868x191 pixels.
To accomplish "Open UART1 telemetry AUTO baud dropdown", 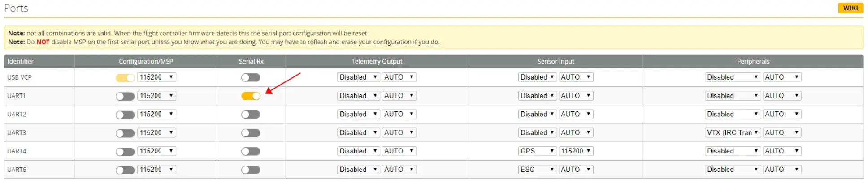I will [x=399, y=96].
